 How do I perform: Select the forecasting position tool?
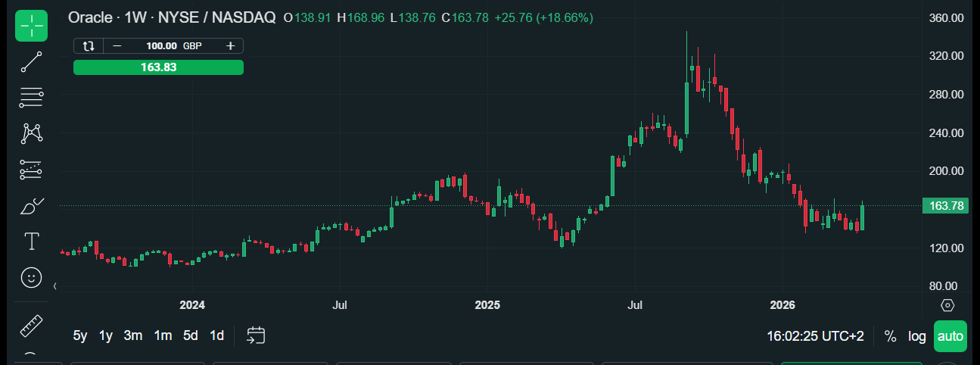tap(31, 169)
